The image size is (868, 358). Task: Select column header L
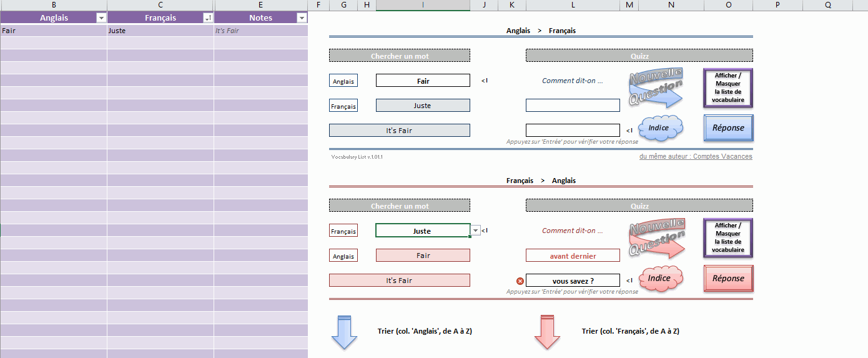[x=573, y=5]
